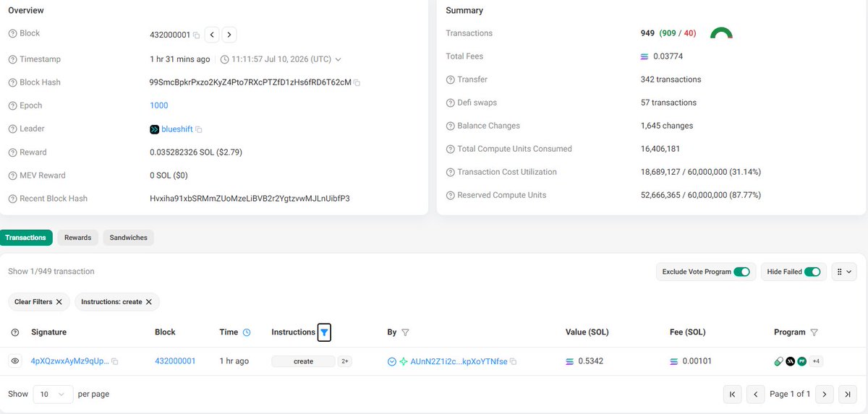The image size is (868, 414).
Task: Go to the previous block
Action: tap(212, 34)
